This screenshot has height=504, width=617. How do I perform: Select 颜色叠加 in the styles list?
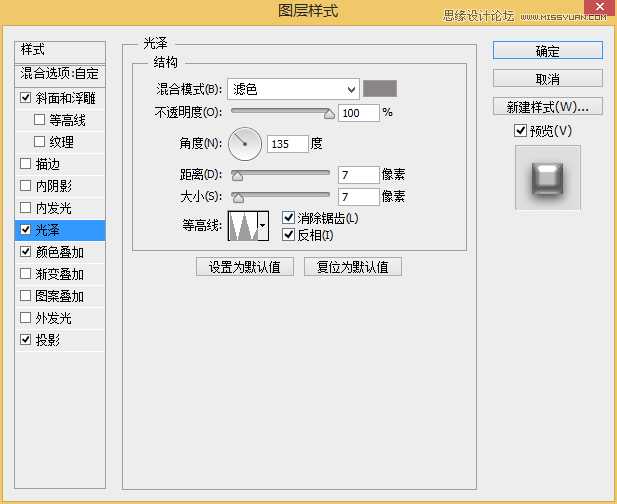[60, 252]
